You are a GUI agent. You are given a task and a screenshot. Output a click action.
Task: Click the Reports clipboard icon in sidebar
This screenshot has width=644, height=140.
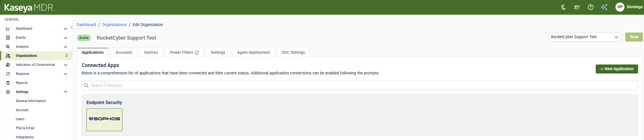[x=8, y=83]
